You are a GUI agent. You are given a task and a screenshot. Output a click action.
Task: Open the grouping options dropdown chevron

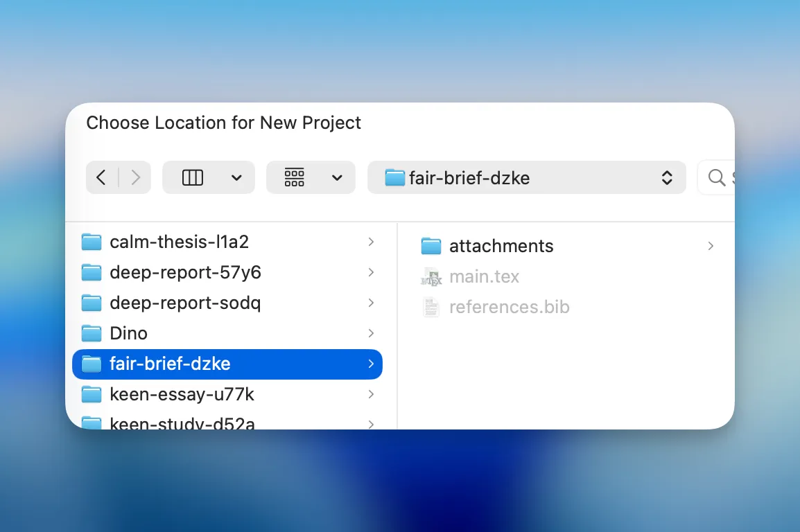(337, 178)
